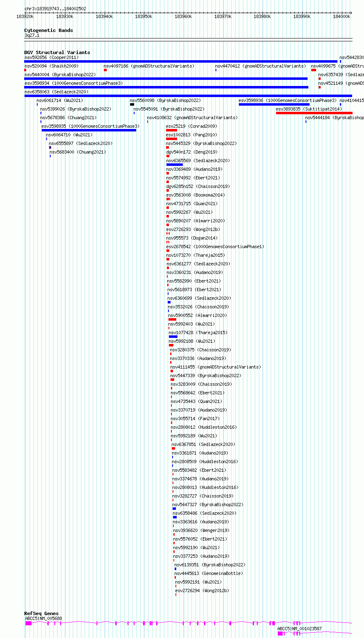Open nsv4108632 gnomAD variant label
The image size is (364, 638).
coord(192,118)
